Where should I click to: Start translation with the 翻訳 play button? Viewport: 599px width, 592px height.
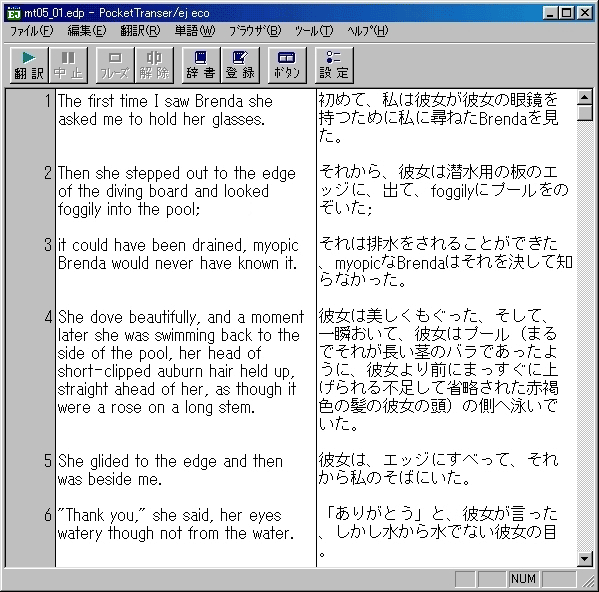(29, 65)
